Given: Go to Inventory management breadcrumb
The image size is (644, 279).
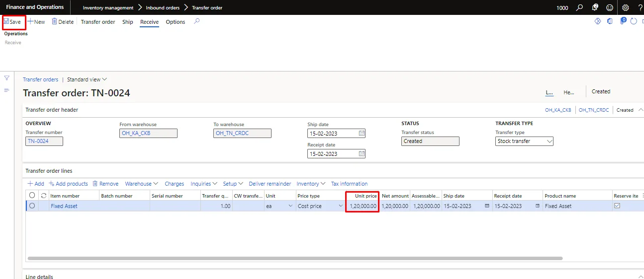Looking at the screenshot, I should [x=108, y=8].
